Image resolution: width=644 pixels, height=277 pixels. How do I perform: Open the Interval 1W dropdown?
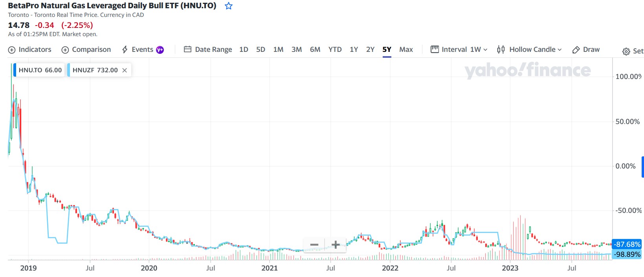[459, 50]
